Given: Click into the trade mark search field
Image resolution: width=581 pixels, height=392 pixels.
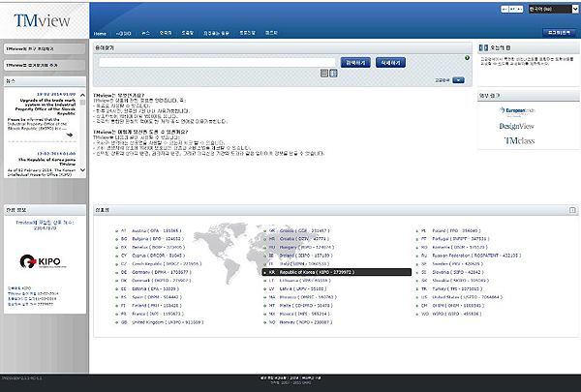Looking at the screenshot, I should [x=217, y=63].
